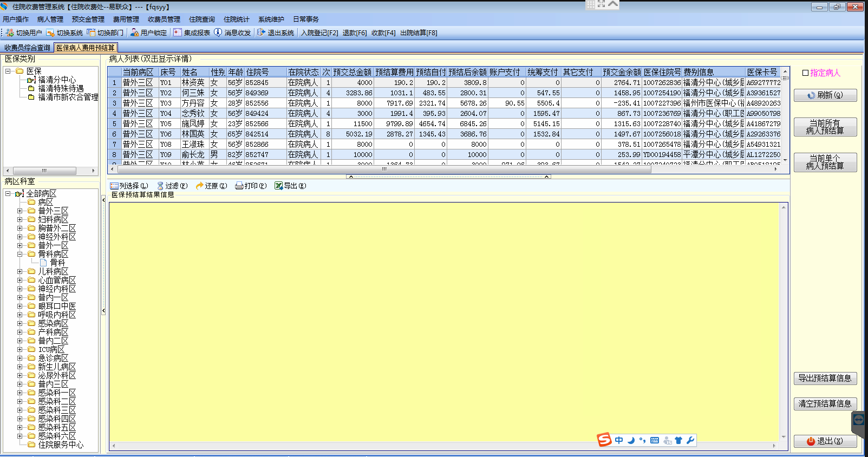Click the patient list vertical scroll-up arrow

coord(786,71)
